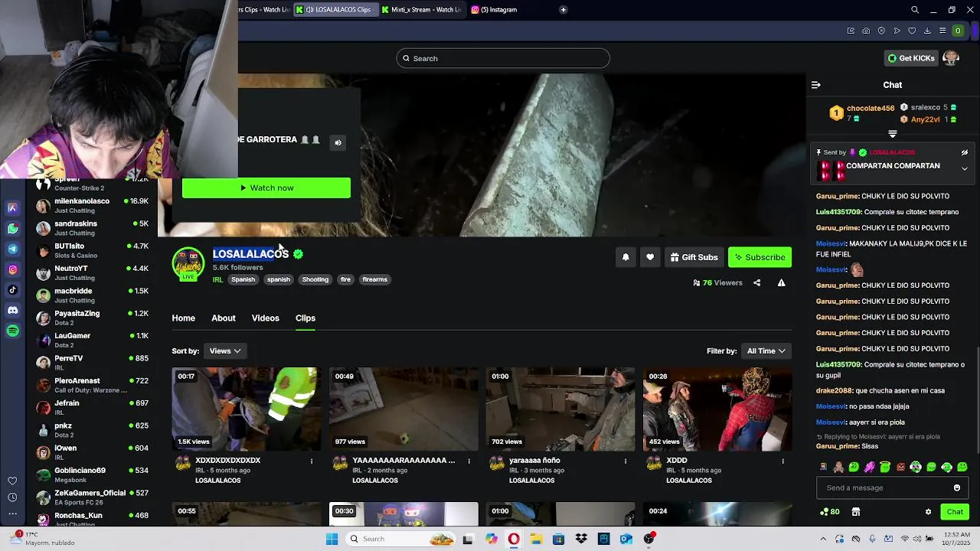Open Telegram in the browser sidebar

[12, 249]
